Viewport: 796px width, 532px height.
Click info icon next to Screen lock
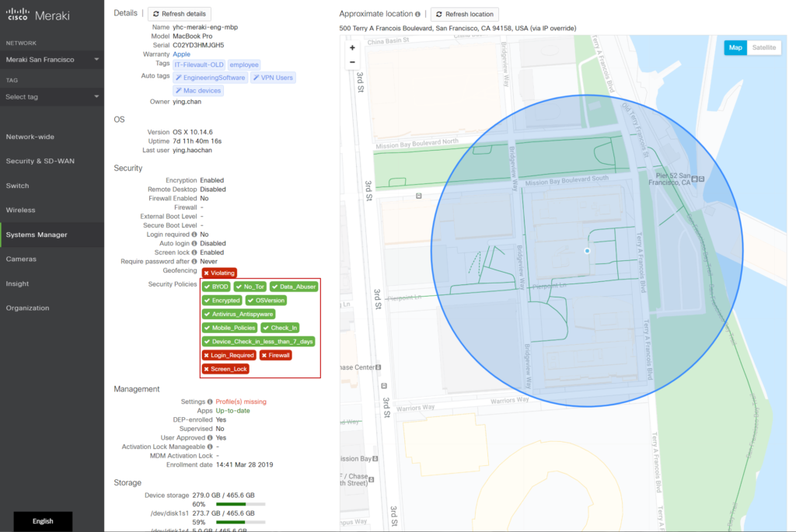[x=194, y=252]
